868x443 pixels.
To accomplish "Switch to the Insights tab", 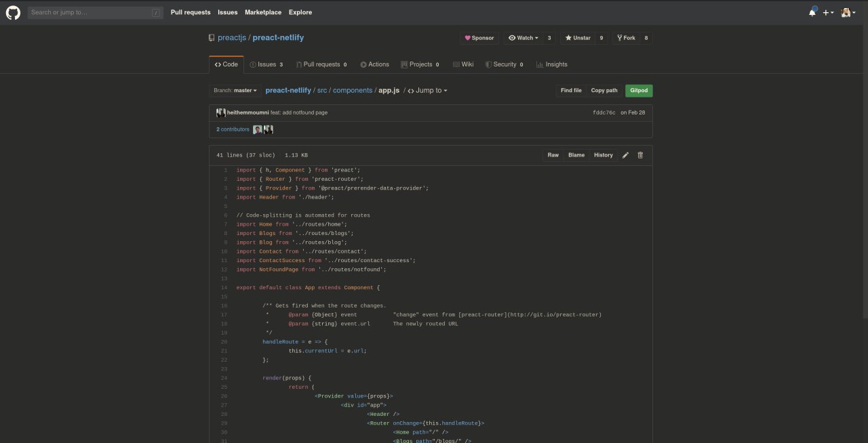I will (552, 64).
